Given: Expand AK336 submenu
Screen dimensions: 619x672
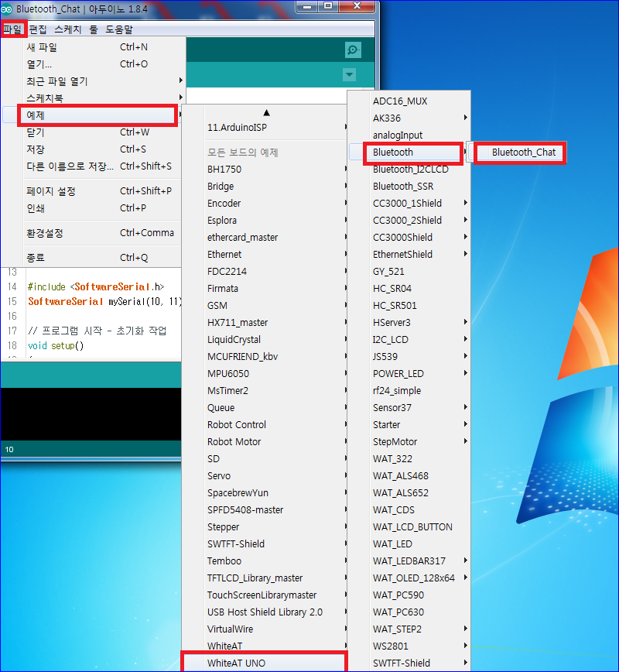Looking at the screenshot, I should click(409, 118).
